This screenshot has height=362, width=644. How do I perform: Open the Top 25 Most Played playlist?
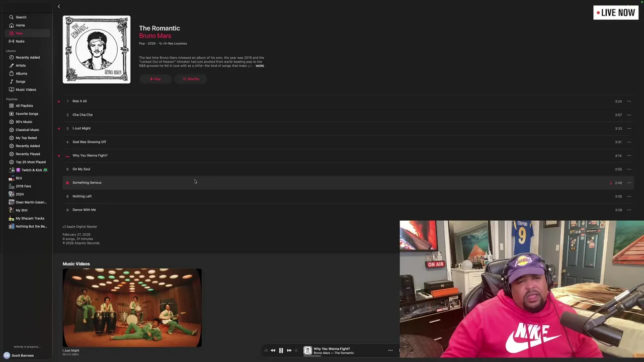tap(27, 162)
